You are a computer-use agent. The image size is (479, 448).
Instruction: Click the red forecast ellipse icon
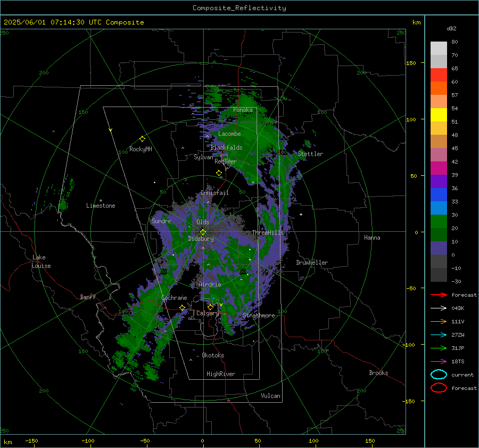439,388
